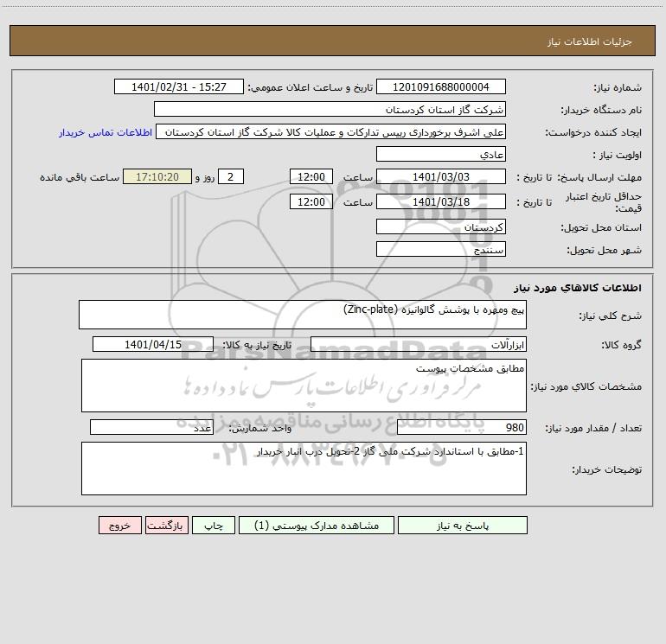666x644 pixels.
Task: Click buyer organization field شرکت گاز استان کردستان
Action: [x=330, y=109]
